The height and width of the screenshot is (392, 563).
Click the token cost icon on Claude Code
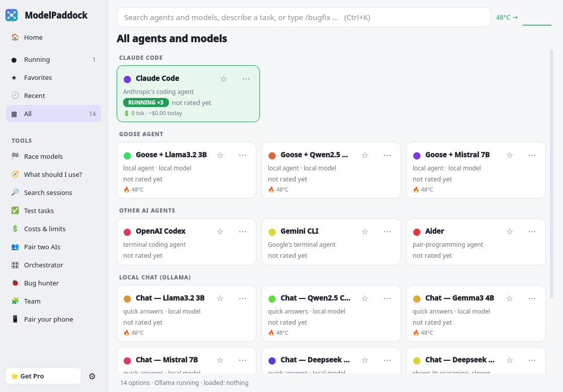tap(126, 113)
